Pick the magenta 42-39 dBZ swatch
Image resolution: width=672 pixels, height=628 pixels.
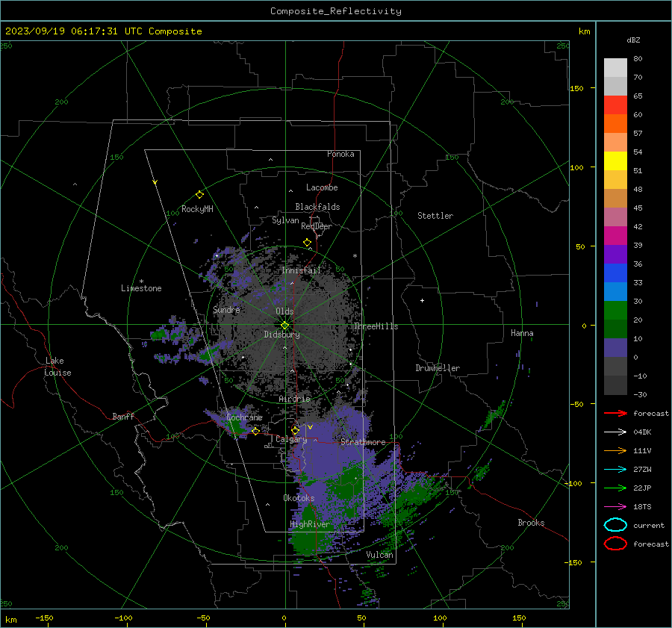pyautogui.click(x=615, y=235)
